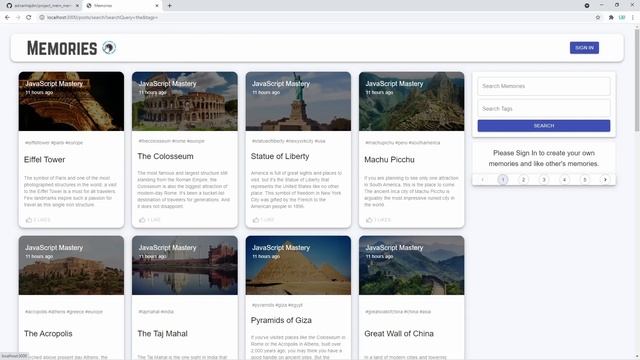Click The Taj Mahal title
640x360 pixels.
pyautogui.click(x=162, y=333)
